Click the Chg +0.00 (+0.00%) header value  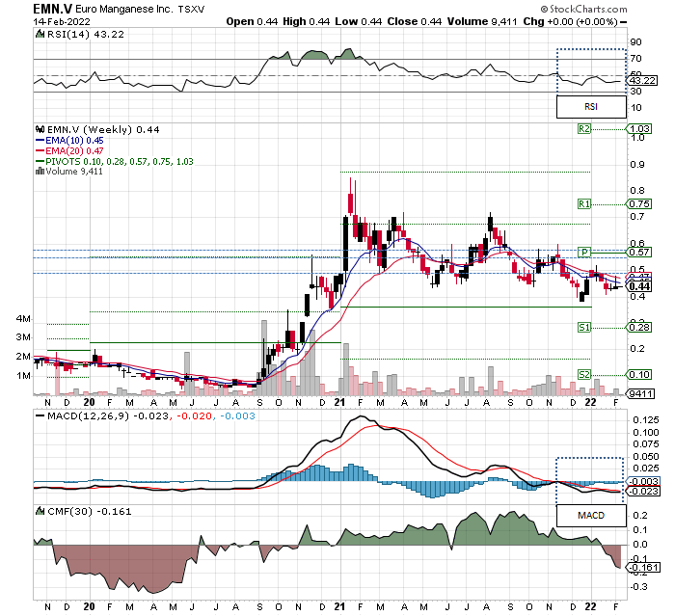[x=571, y=21]
